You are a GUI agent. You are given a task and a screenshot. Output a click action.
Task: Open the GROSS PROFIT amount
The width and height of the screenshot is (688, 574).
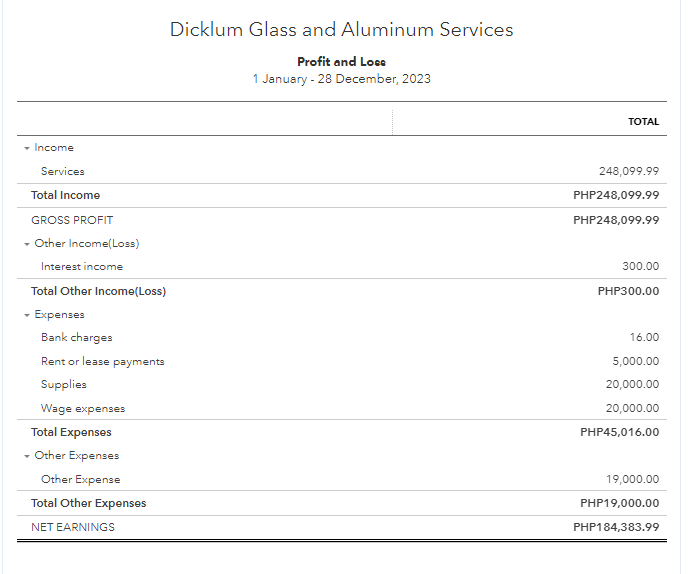(x=616, y=220)
